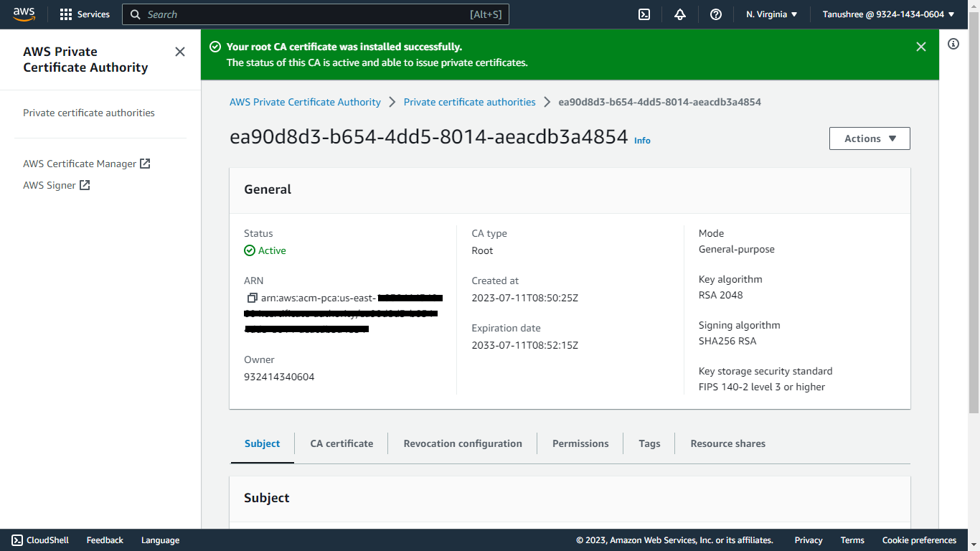The image size is (980, 551).
Task: Launch CloudShell from the top bar icon
Action: [x=644, y=14]
